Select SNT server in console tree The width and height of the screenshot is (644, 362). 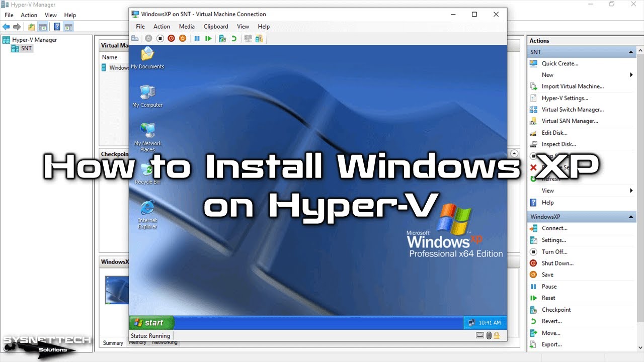(x=22, y=48)
